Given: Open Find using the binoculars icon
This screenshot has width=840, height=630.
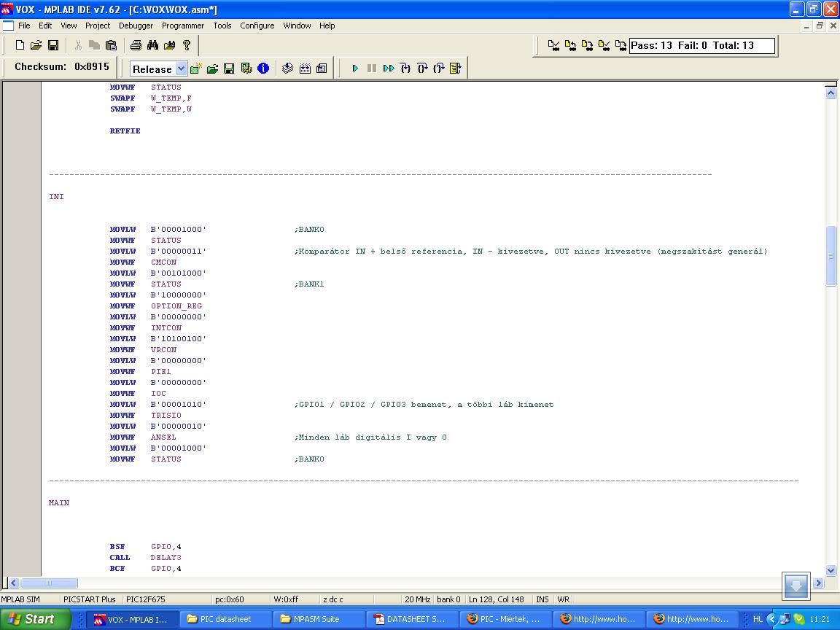Looking at the screenshot, I should (152, 45).
